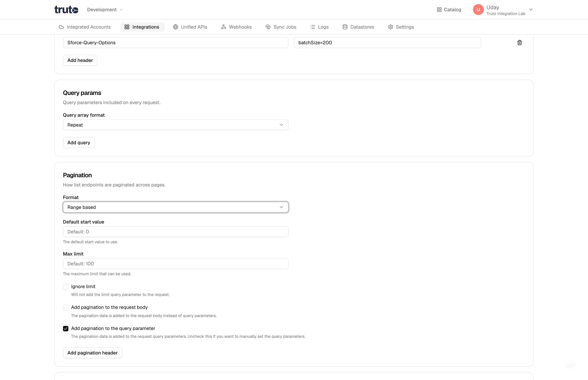Focus the Default start value input

pos(175,232)
